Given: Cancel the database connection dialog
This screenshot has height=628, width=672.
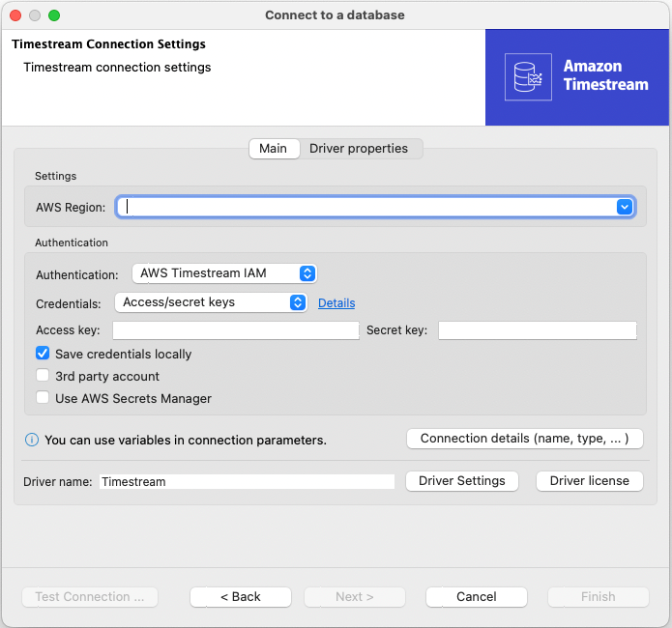Looking at the screenshot, I should 476,597.
